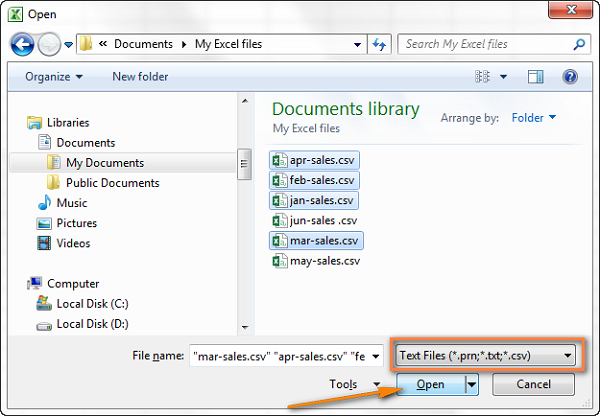Go back with the blue arrow button
Image resolution: width=600 pixels, height=416 pixels.
(x=23, y=44)
